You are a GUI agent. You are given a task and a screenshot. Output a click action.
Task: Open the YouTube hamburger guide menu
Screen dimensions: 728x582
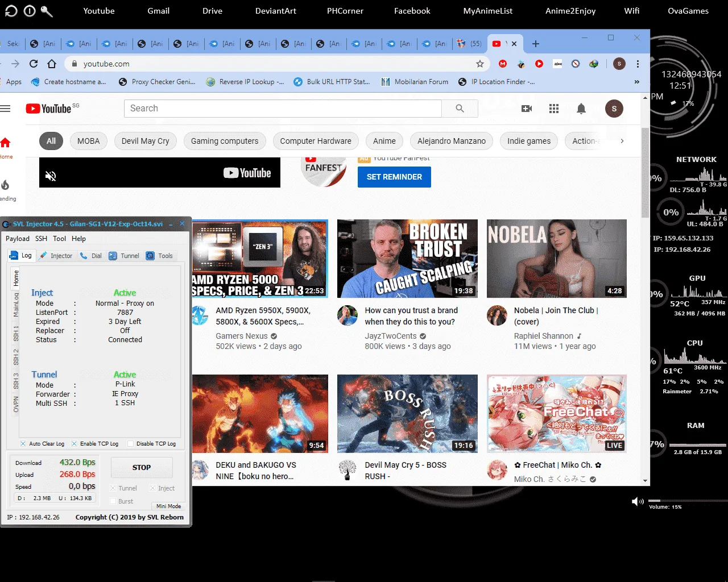click(5, 109)
